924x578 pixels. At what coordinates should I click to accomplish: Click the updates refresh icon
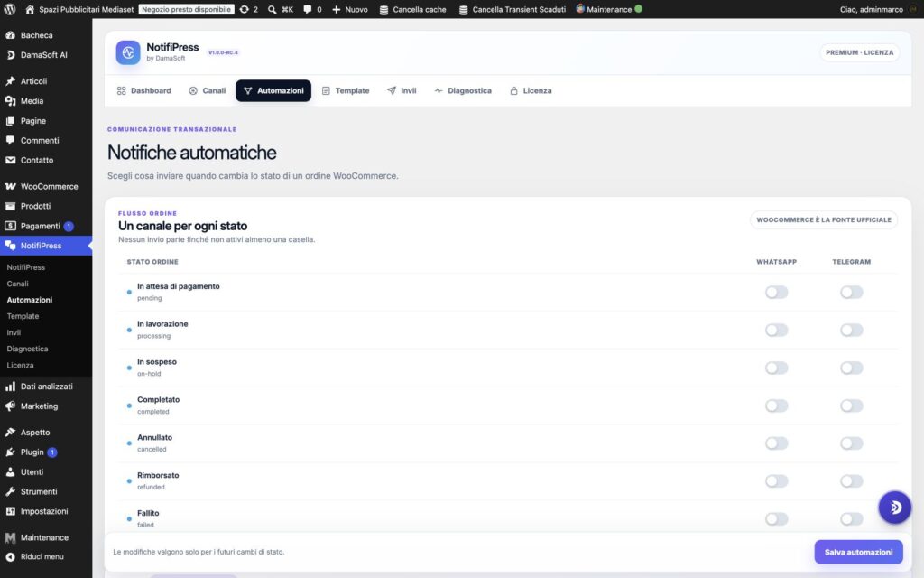pyautogui.click(x=244, y=9)
